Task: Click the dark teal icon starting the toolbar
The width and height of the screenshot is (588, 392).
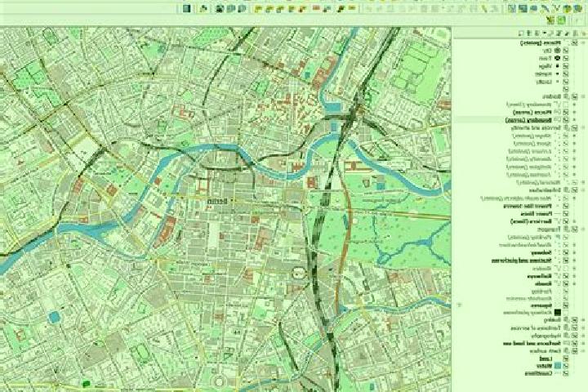Action: pos(186,9)
